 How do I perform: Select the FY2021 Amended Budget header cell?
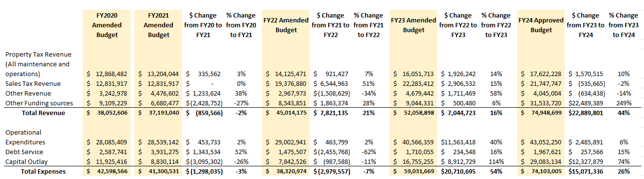[x=158, y=25]
